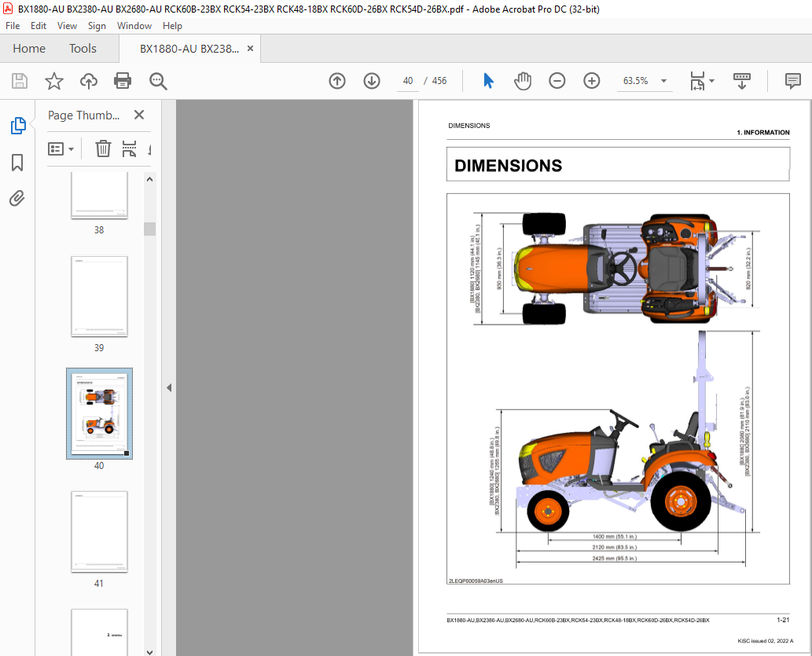Open the Help menu
812x656 pixels.
point(172,26)
